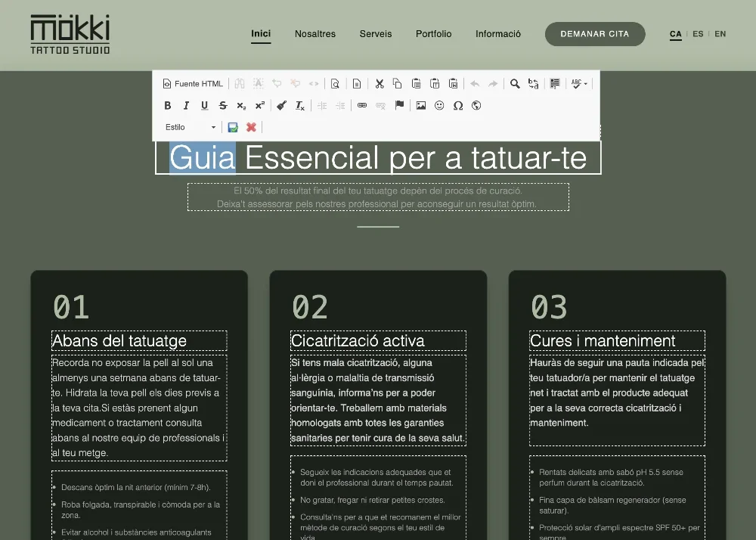
Task: Open the spell check ABC dropdown
Action: coord(579,84)
